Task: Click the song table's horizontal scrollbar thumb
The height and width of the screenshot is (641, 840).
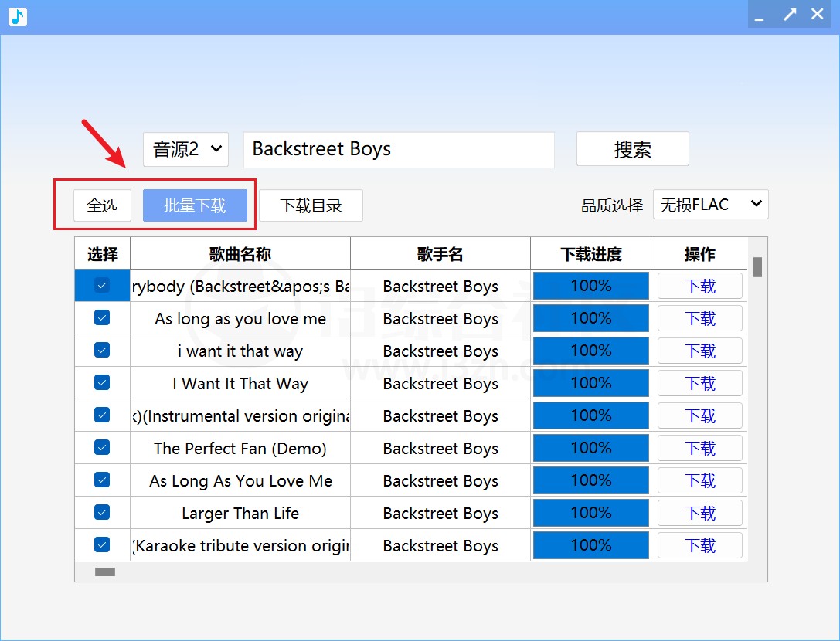Action: [105, 572]
